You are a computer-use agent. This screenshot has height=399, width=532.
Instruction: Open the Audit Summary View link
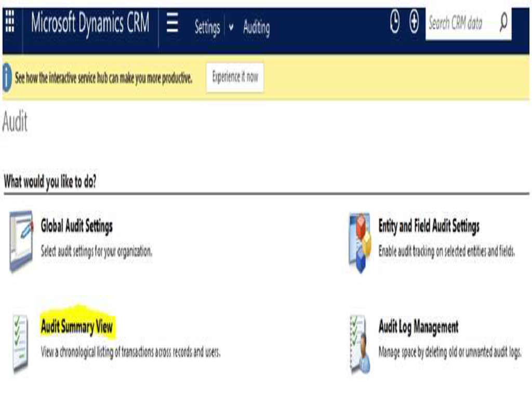tap(77, 327)
